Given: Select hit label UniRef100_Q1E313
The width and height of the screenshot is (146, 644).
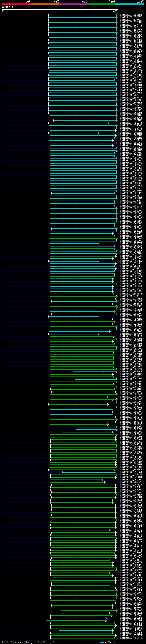Looking at the screenshot, I should click(131, 454).
